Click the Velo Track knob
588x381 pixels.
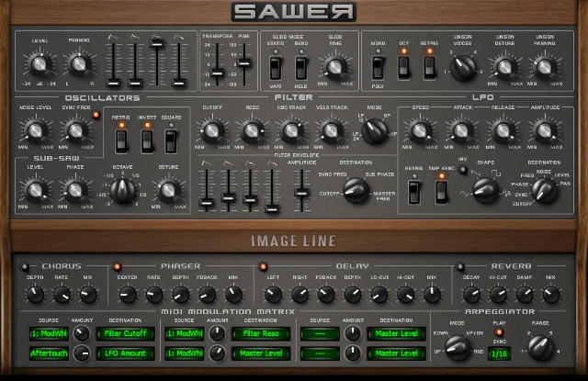332,131
